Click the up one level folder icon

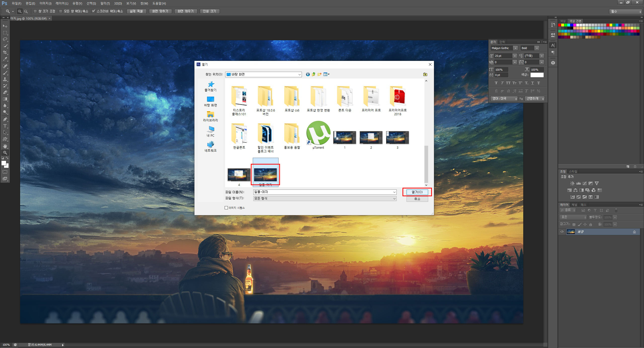point(313,74)
